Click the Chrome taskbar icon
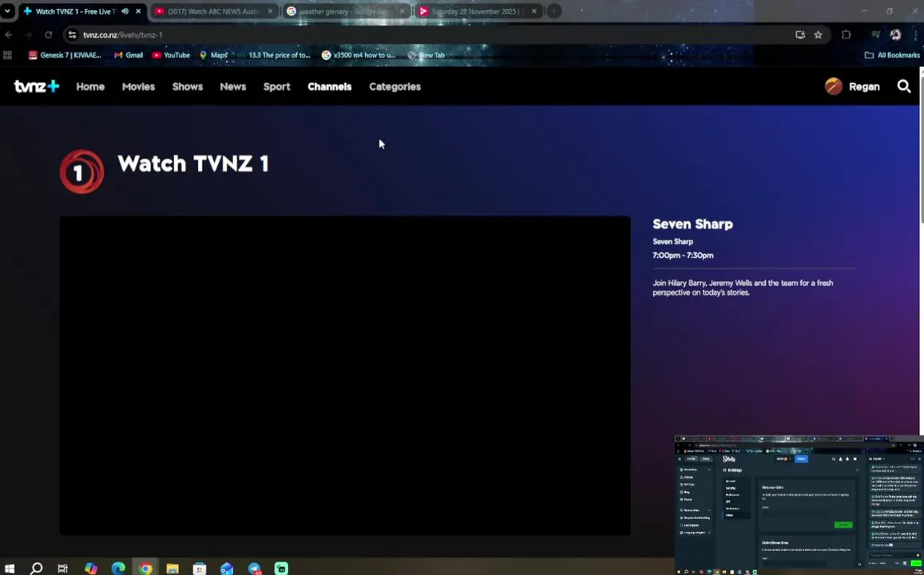924x575 pixels. tap(145, 569)
